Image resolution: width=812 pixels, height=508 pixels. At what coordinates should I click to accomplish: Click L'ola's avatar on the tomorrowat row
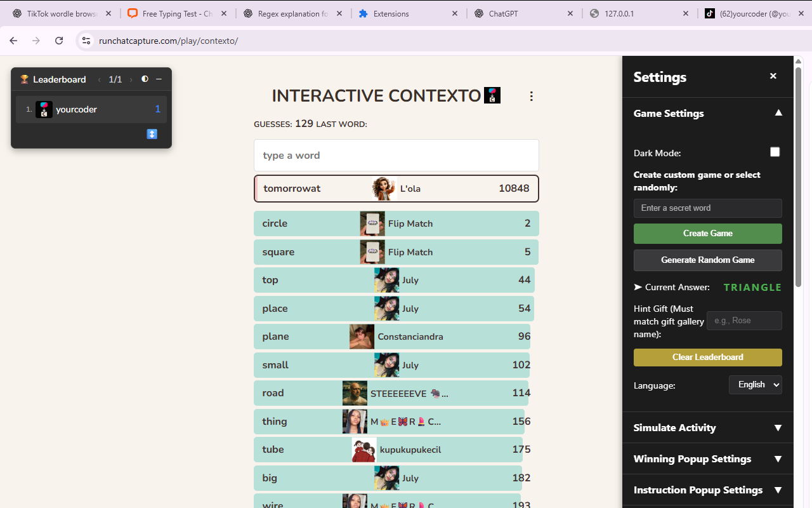(x=384, y=189)
